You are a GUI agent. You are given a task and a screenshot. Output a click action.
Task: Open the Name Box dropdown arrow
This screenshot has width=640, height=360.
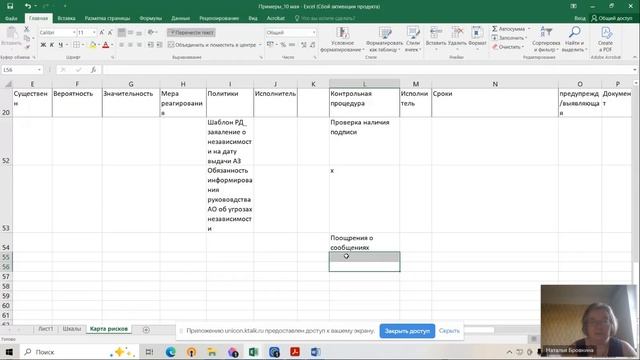pos(39,70)
